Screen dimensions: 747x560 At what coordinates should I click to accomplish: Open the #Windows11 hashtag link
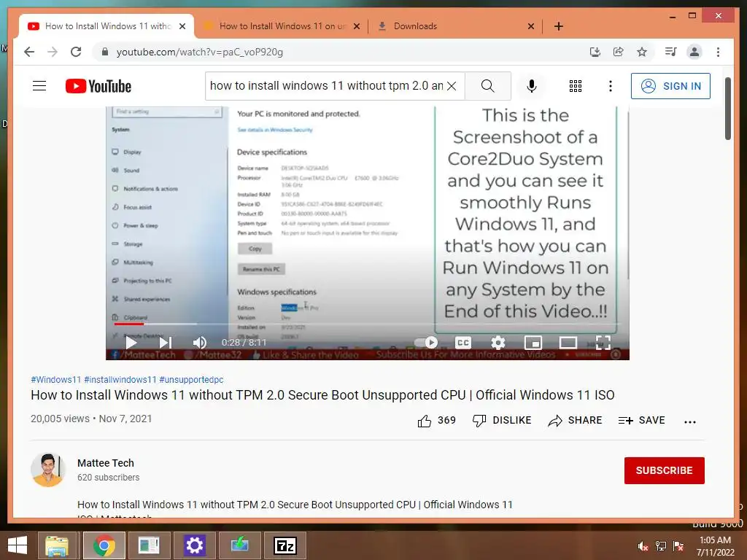(x=55, y=379)
